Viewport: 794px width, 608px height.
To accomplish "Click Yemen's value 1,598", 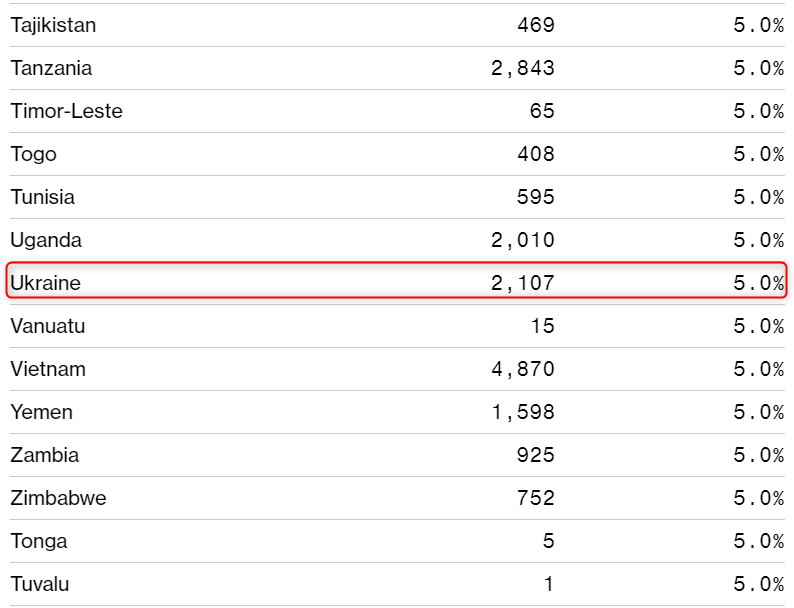I will point(522,412).
